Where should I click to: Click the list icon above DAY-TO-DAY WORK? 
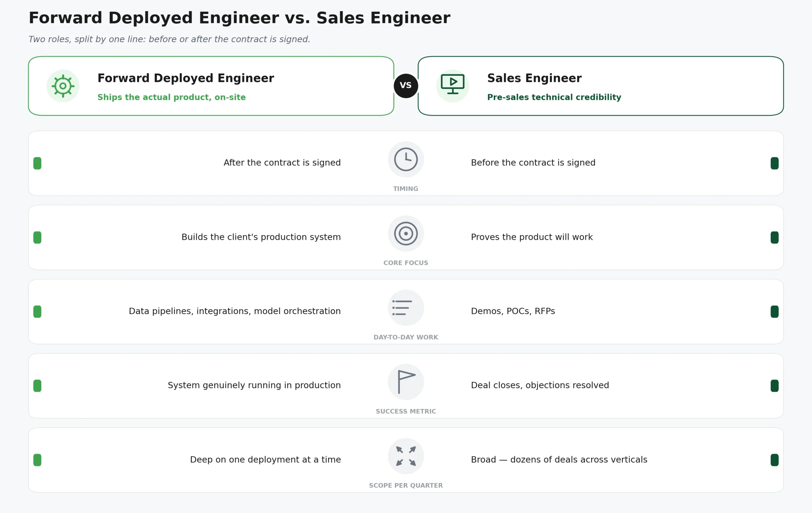pyautogui.click(x=402, y=308)
